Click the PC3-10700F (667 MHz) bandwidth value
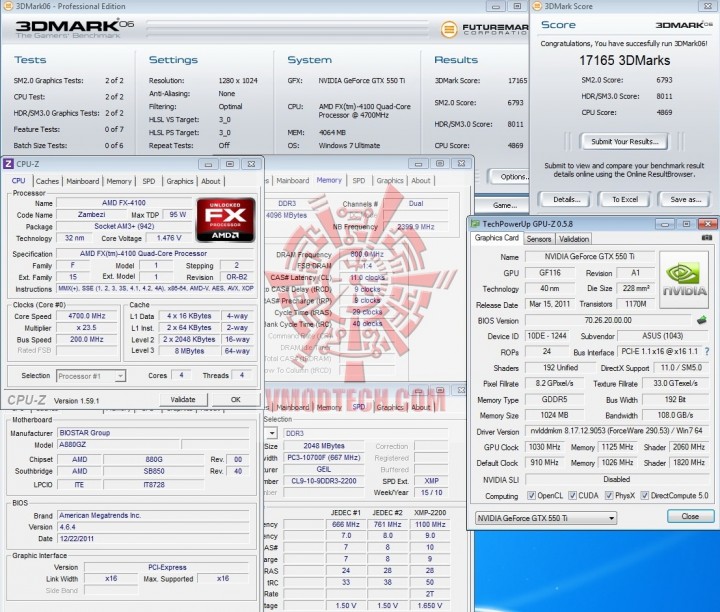720x612 pixels. pyautogui.click(x=323, y=457)
